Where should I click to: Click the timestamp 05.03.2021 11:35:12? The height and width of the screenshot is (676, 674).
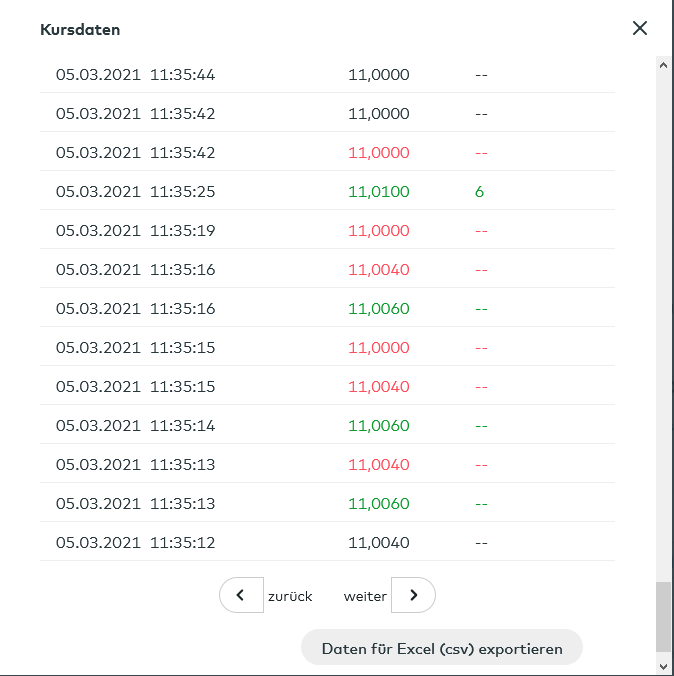(x=136, y=543)
